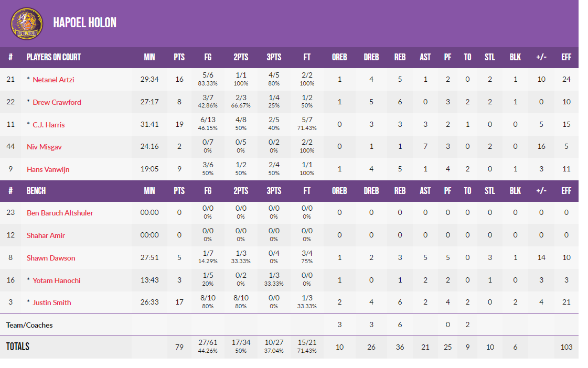Screen dimensions: 588x368
Task: Go to Niv Misgav's profile
Action: click(44, 147)
